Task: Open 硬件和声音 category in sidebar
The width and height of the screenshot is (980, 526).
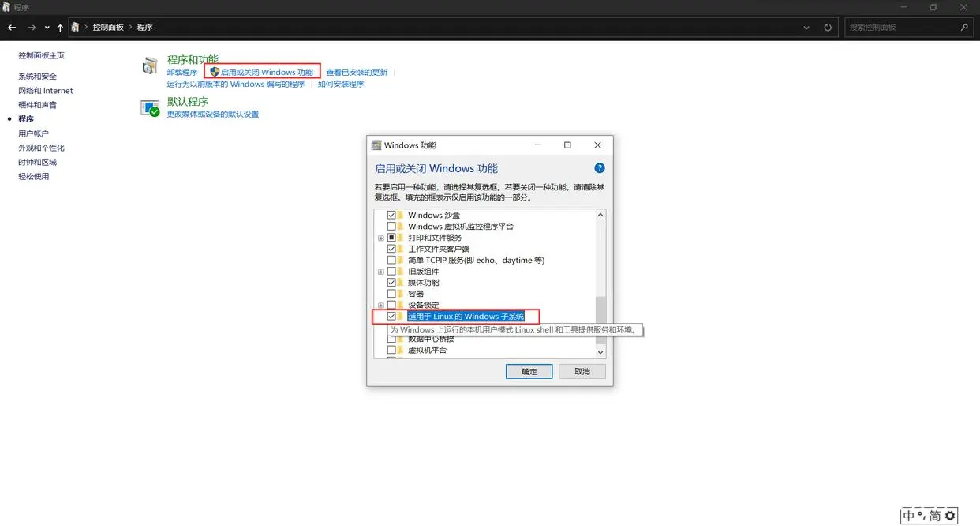Action: coord(37,105)
